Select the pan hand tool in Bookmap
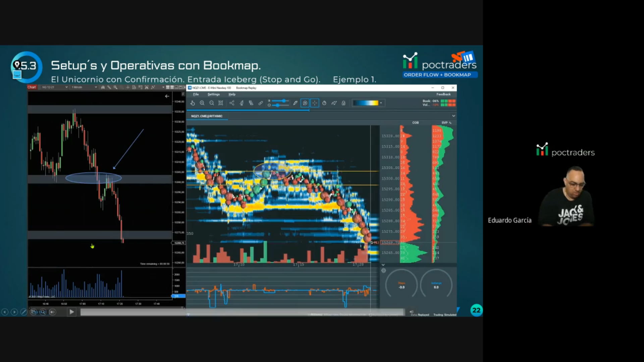This screenshot has width=644, height=362. coord(193,103)
